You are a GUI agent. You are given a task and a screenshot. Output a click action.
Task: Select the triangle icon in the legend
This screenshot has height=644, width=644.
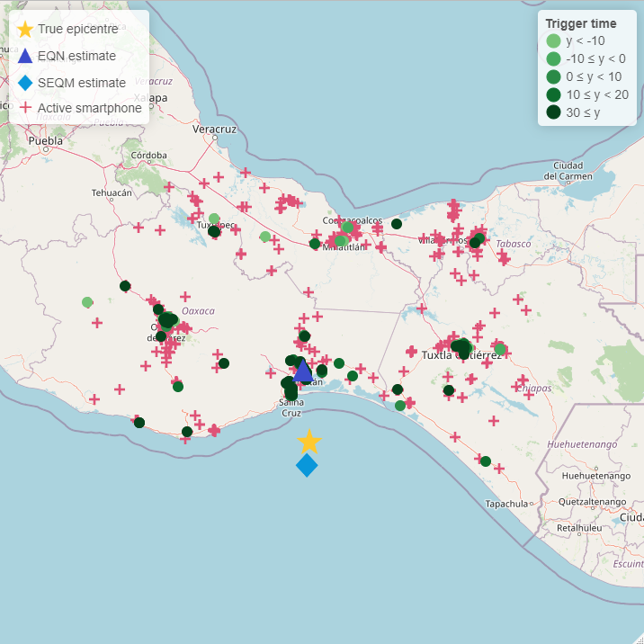[x=25, y=56]
